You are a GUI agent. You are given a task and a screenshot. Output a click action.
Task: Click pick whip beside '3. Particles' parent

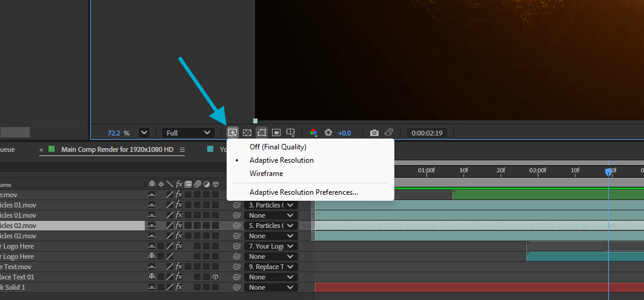[x=236, y=205]
